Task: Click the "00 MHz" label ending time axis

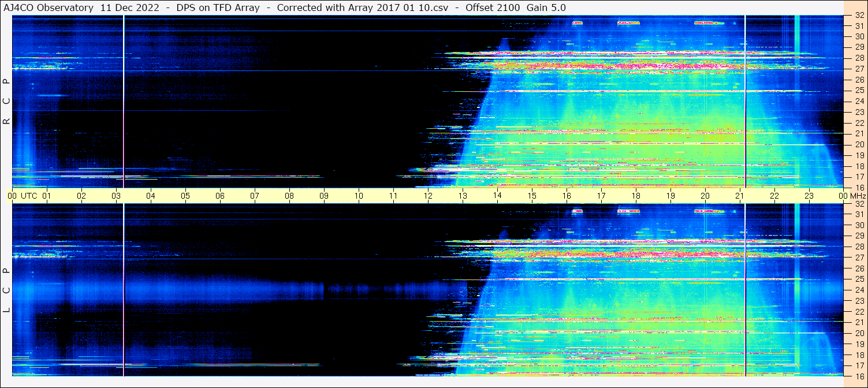Action: click(x=851, y=196)
